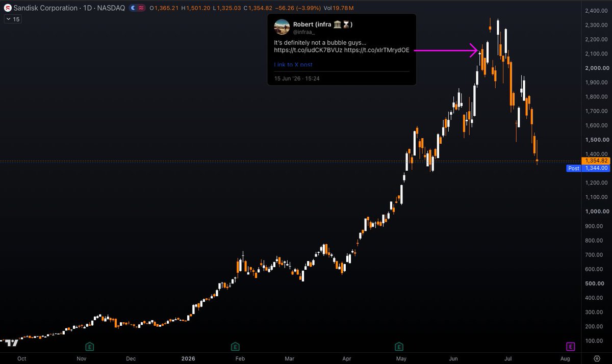
Task: Click the orange 1,354.82 last price label
Action: point(597,161)
